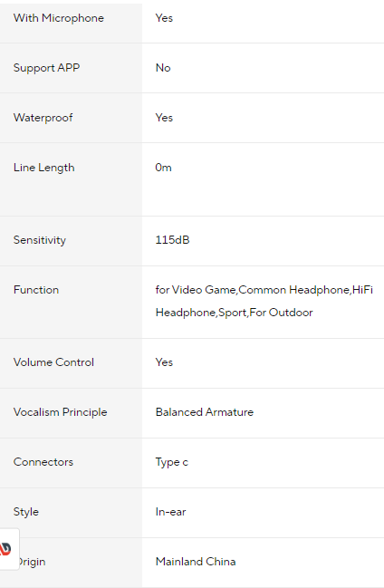
Task: Select the Yes value beside Waterproof
Action: click(x=164, y=118)
